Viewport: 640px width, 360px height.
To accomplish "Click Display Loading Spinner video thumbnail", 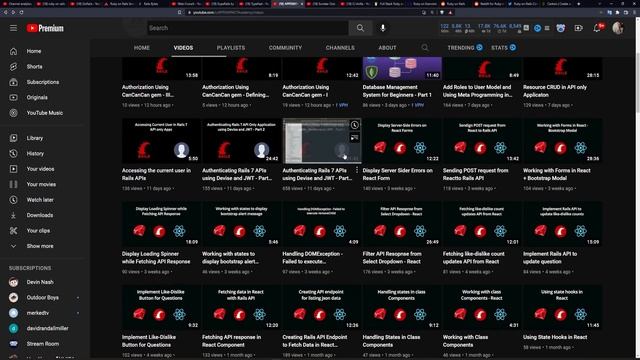I will pos(161,224).
